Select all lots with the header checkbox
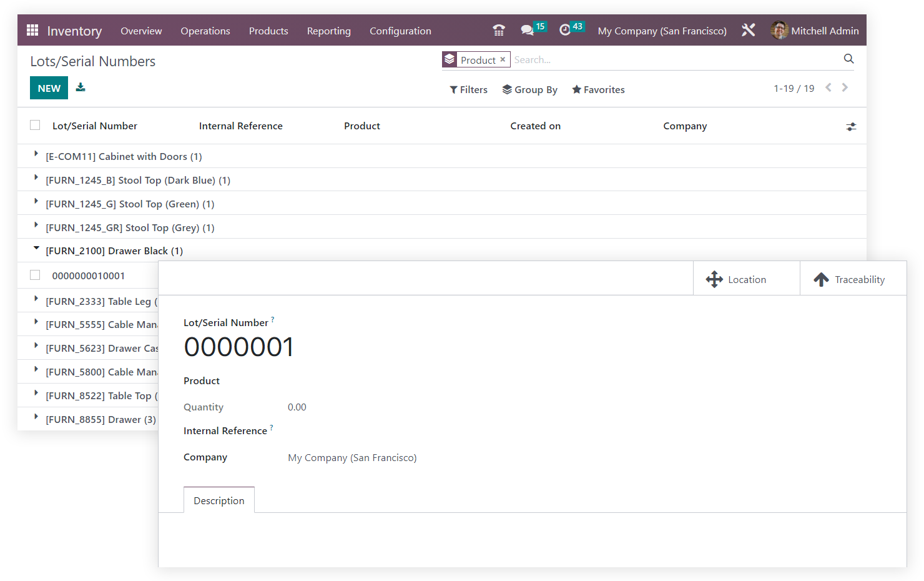Viewport: 924px width, 581px height. (x=34, y=125)
